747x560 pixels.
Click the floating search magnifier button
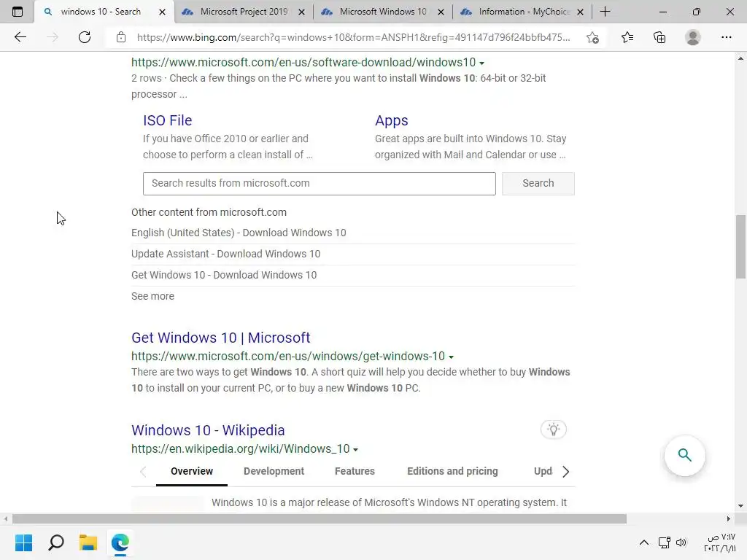(684, 455)
